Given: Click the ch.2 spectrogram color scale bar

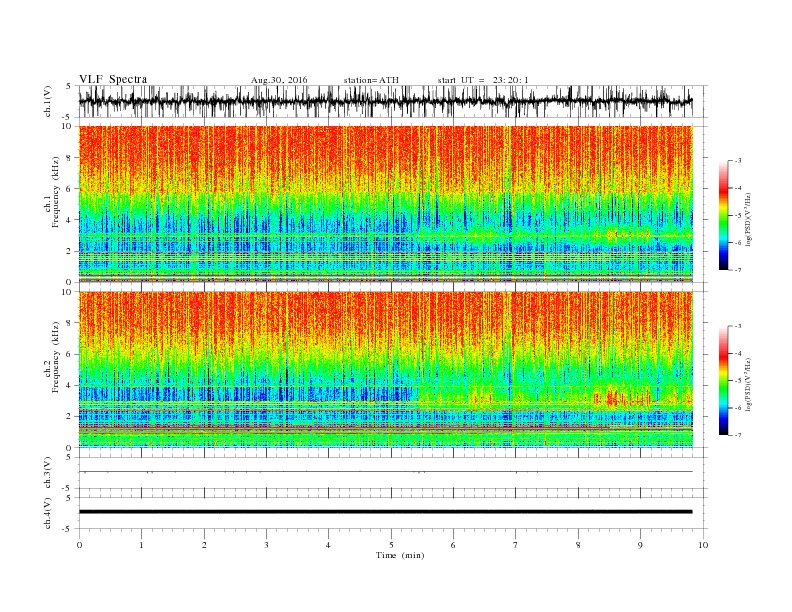Looking at the screenshot, I should (x=723, y=380).
